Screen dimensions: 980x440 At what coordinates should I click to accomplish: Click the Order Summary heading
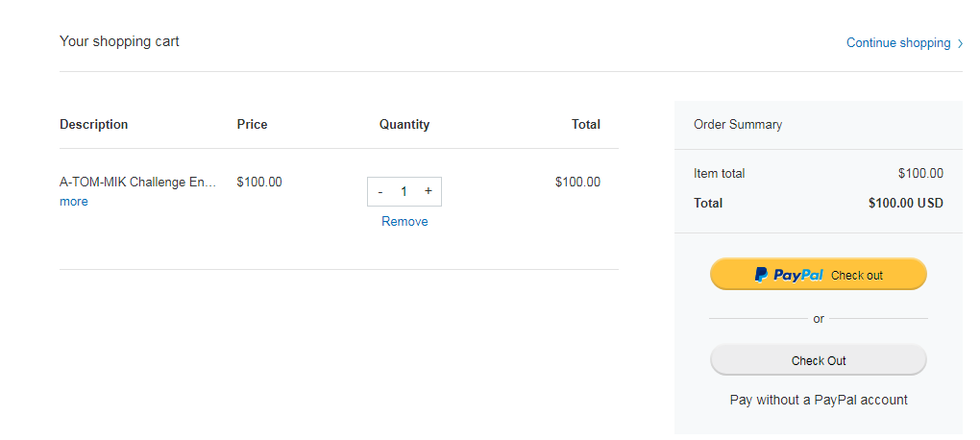[x=738, y=124]
